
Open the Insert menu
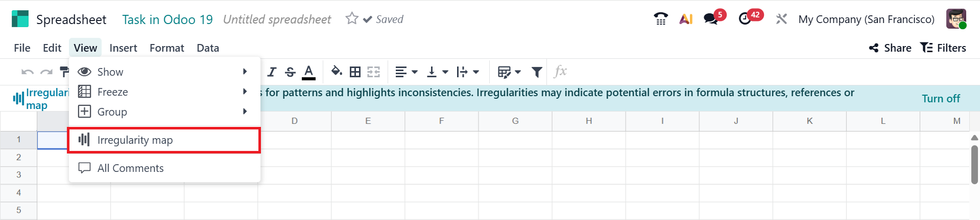pyautogui.click(x=123, y=48)
